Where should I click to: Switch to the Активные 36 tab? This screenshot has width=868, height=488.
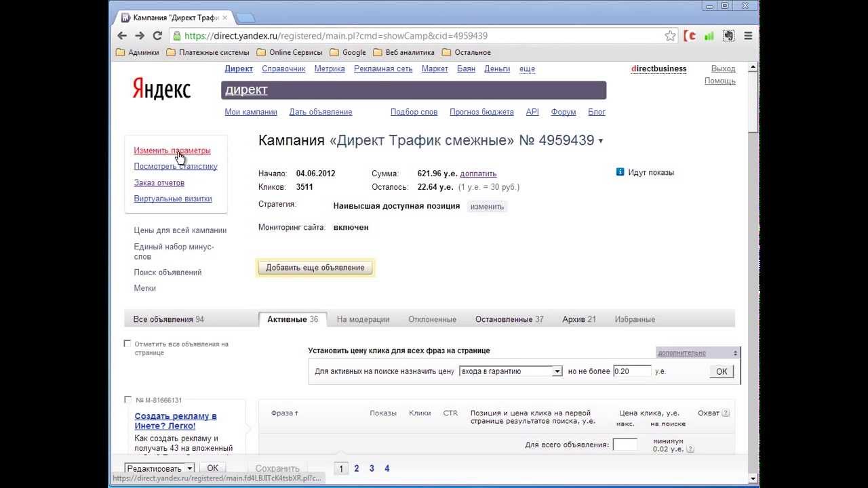[293, 319]
